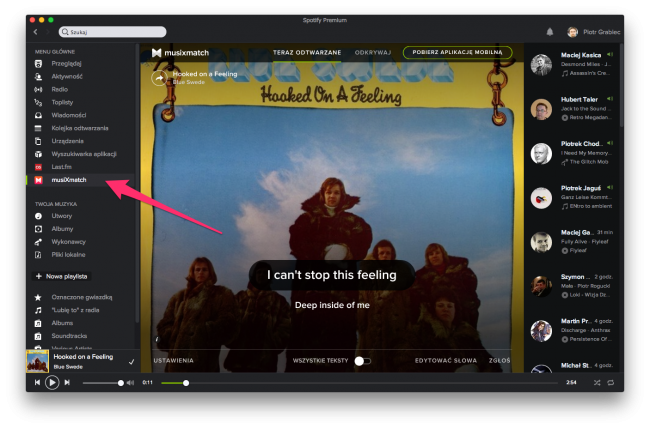Open Szymon friend avatar
The width and height of the screenshot is (650, 429).
pos(541,286)
